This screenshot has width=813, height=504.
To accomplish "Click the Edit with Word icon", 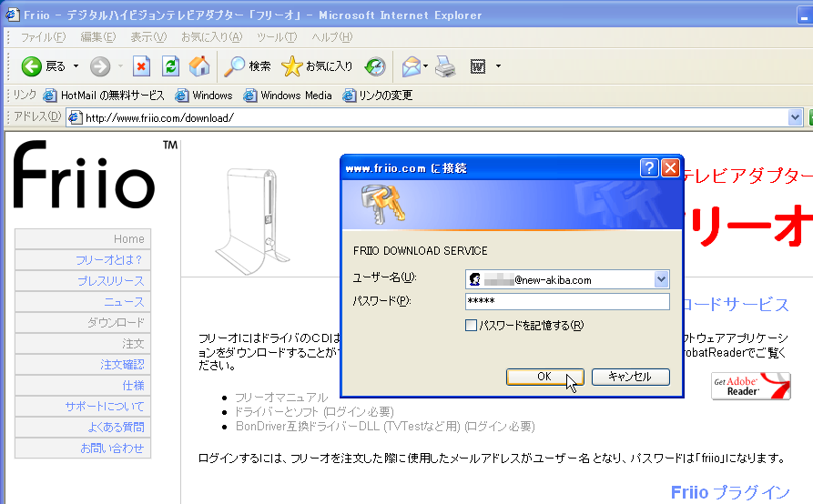I will (478, 66).
